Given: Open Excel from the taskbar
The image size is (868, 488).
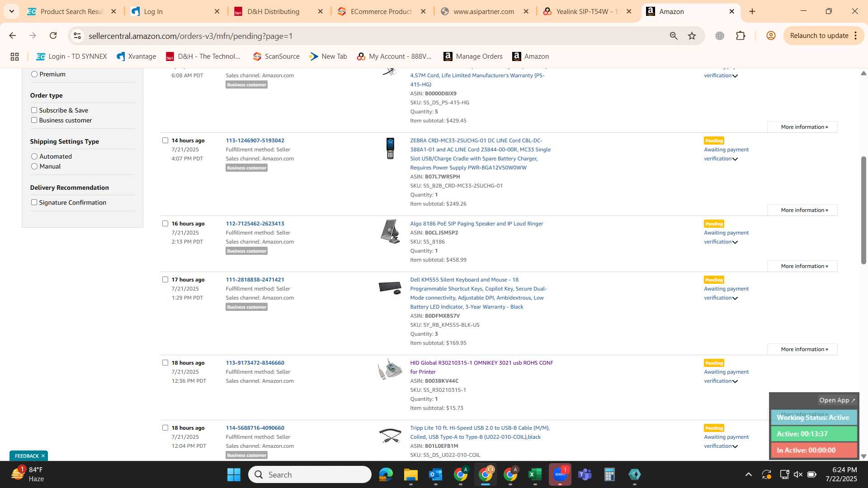Looking at the screenshot, I should click(x=535, y=474).
